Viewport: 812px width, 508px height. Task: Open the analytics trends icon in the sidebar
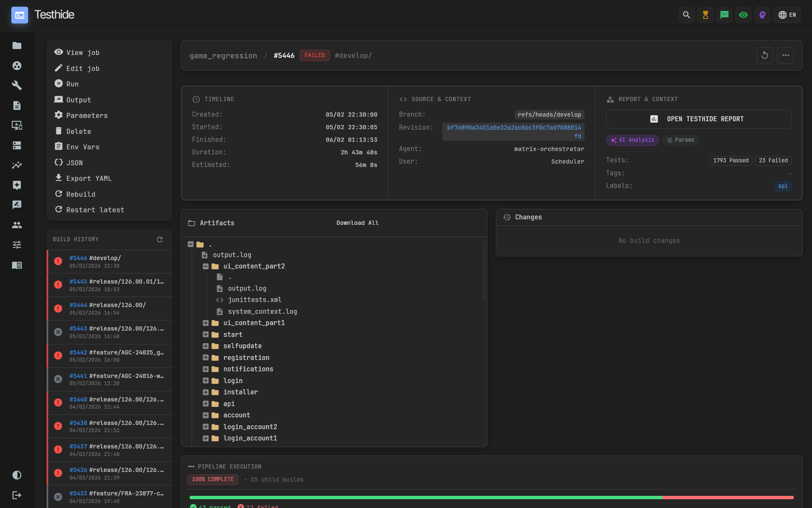[x=17, y=165]
